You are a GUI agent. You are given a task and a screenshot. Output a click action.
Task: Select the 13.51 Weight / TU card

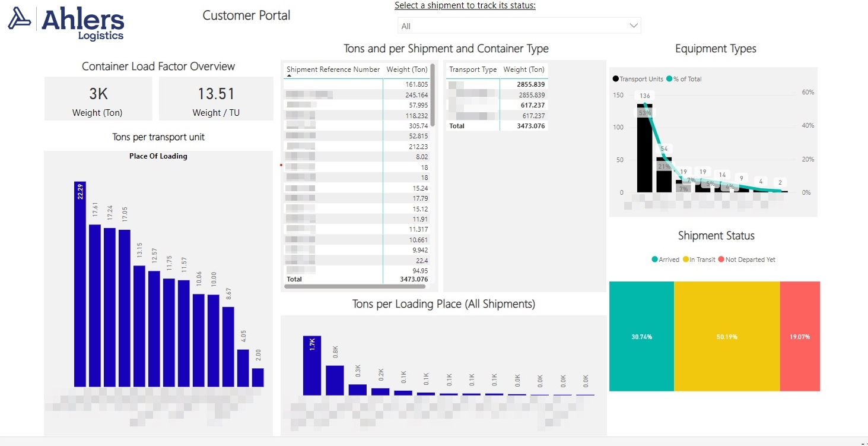216,99
